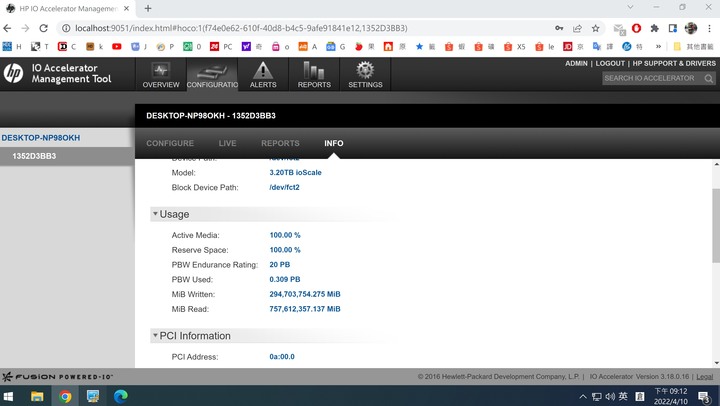Open the other bookmarks folder
Image resolution: width=720 pixels, height=406 pixels.
point(693,46)
